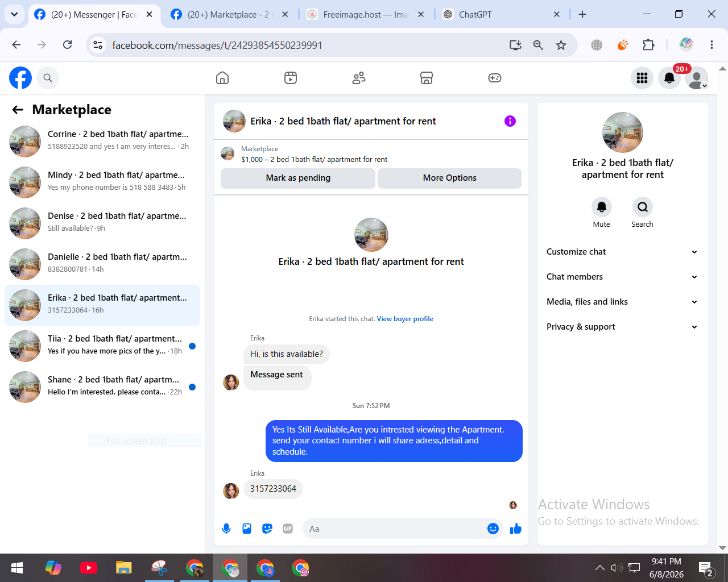Expand Media, files and links section
The image size is (728, 582).
pyautogui.click(x=623, y=302)
